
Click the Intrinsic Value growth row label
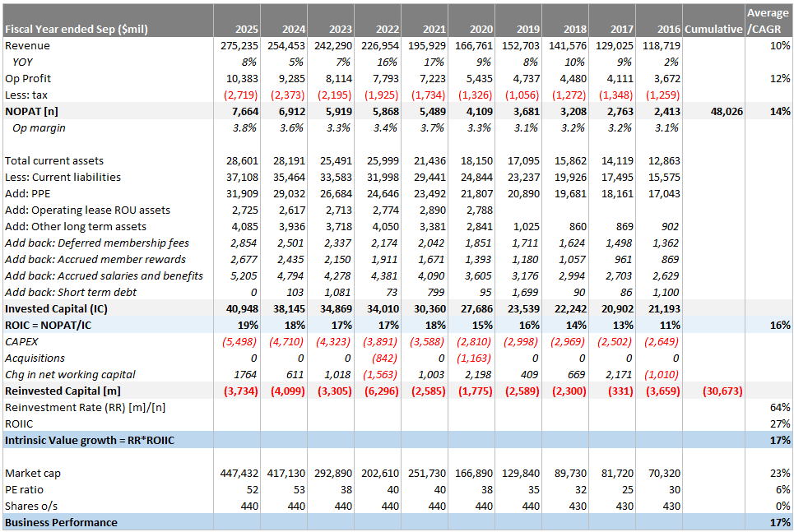(x=90, y=441)
